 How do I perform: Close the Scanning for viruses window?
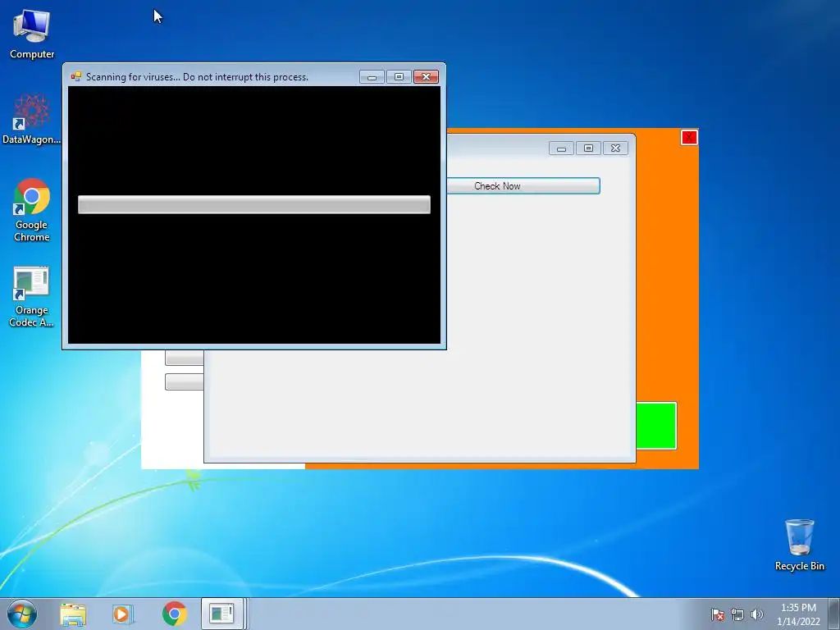point(426,77)
